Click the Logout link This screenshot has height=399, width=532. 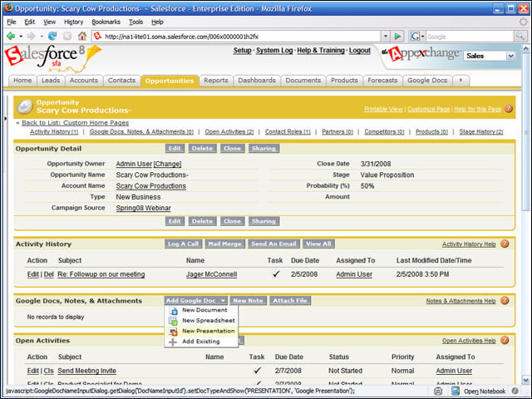360,50
